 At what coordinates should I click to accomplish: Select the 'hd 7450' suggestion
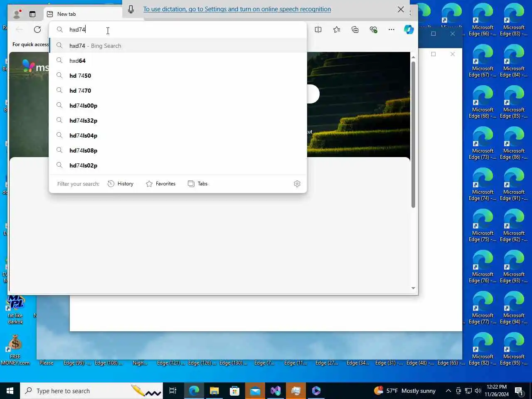(178, 76)
